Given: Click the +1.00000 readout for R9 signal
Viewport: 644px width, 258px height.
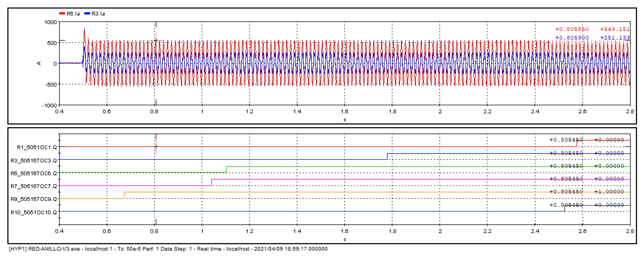Looking at the screenshot, I should tap(609, 192).
